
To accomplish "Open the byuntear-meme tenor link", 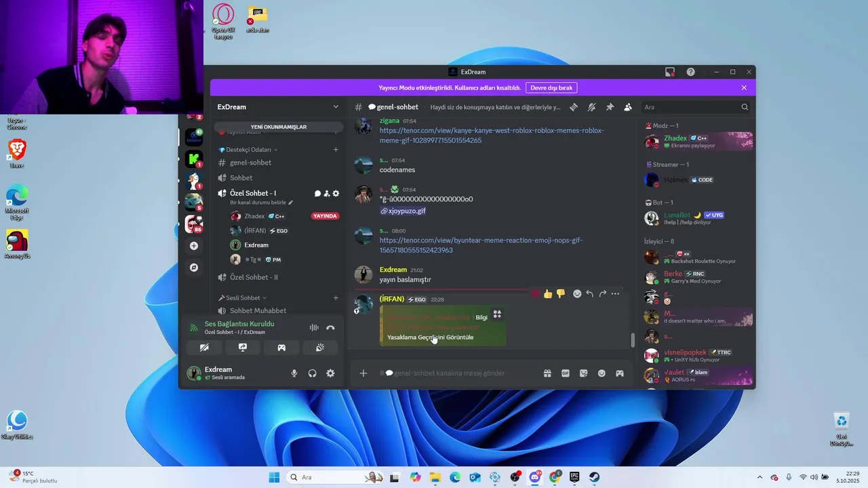I will coord(481,245).
